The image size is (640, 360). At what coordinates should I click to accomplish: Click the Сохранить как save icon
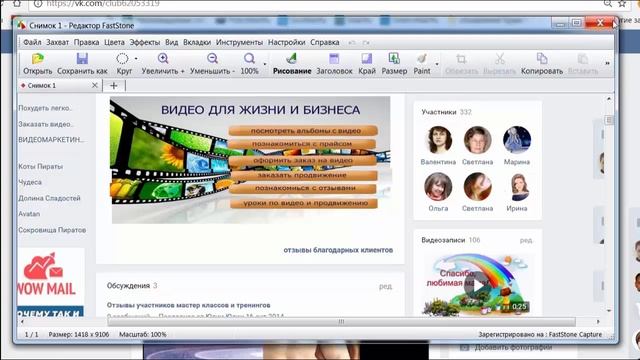(82, 59)
